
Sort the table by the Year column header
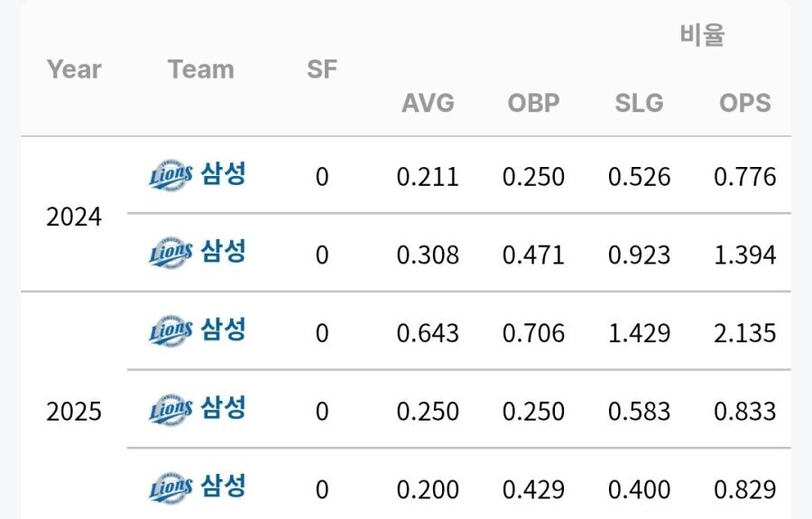pos(74,70)
